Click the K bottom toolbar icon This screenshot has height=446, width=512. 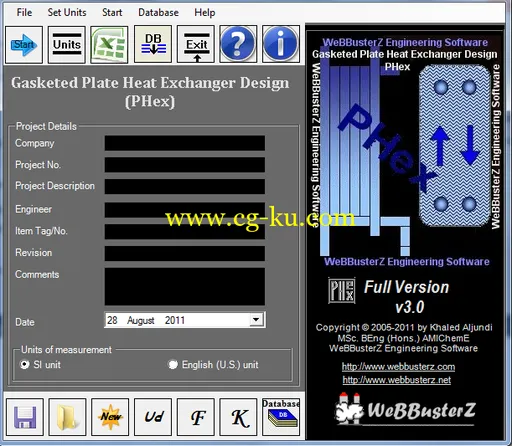point(238,417)
